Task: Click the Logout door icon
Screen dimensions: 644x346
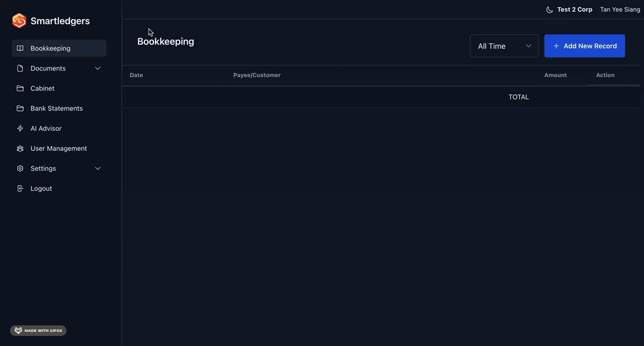Action: pos(20,189)
